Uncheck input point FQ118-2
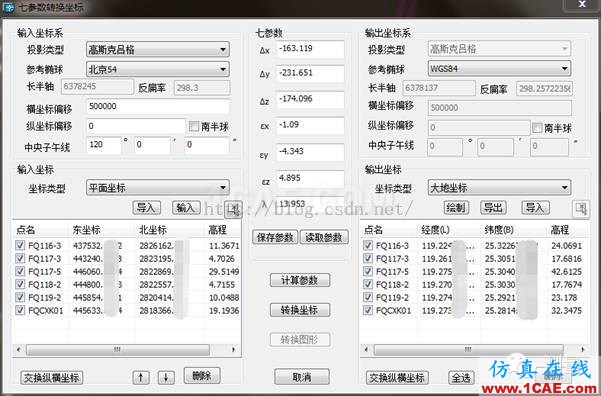 click(20, 284)
